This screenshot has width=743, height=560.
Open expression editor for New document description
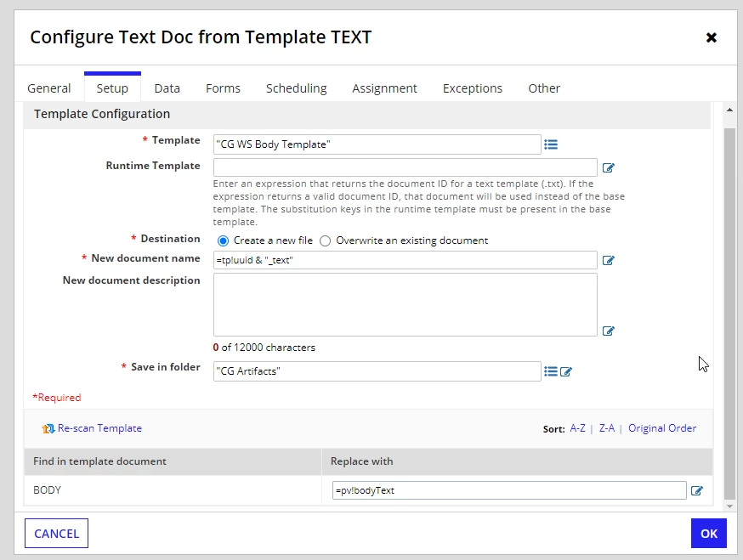coord(609,331)
